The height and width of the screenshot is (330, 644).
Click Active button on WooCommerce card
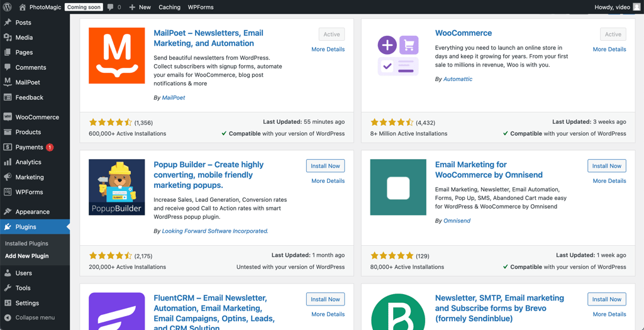pyautogui.click(x=613, y=35)
